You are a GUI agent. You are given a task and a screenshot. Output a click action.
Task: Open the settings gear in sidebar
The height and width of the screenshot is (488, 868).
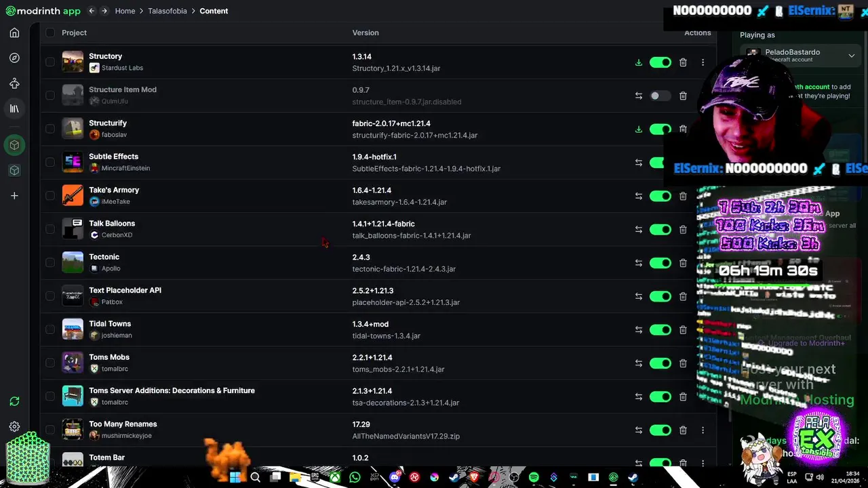14,426
